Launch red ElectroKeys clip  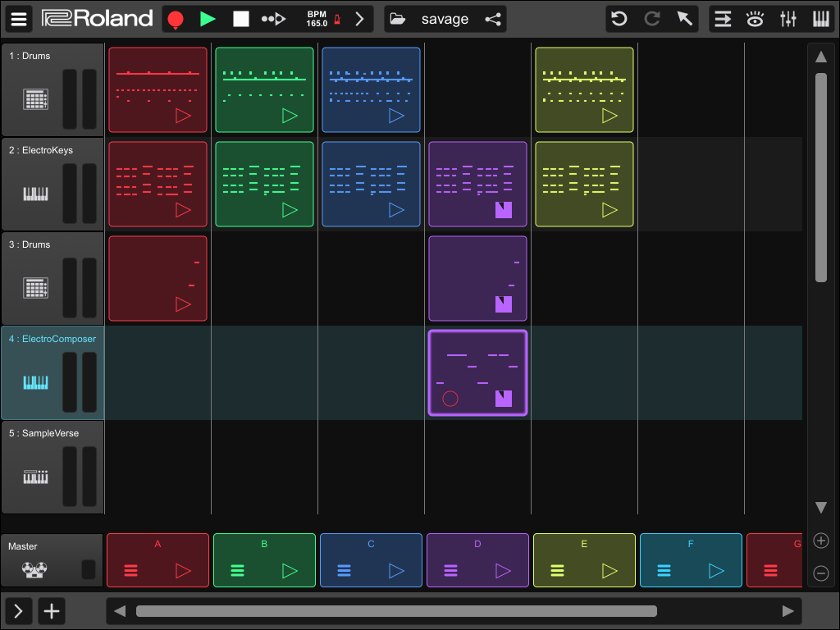(x=183, y=210)
